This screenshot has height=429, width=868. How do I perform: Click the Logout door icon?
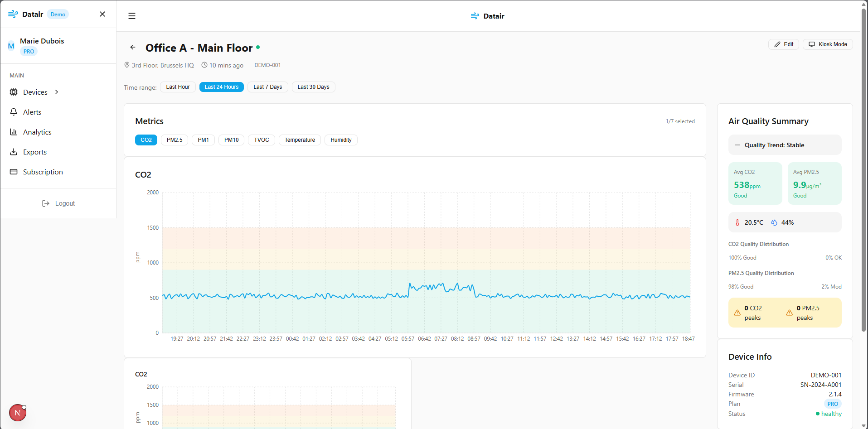point(46,203)
